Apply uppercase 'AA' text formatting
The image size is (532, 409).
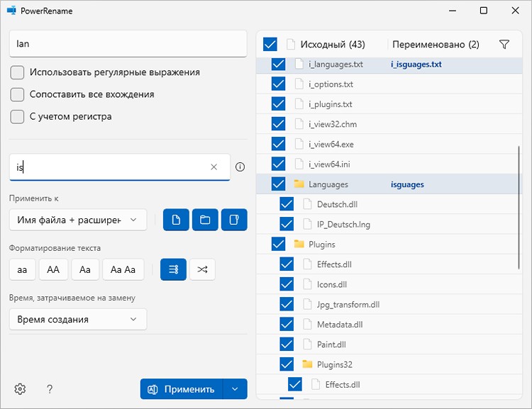coord(53,269)
